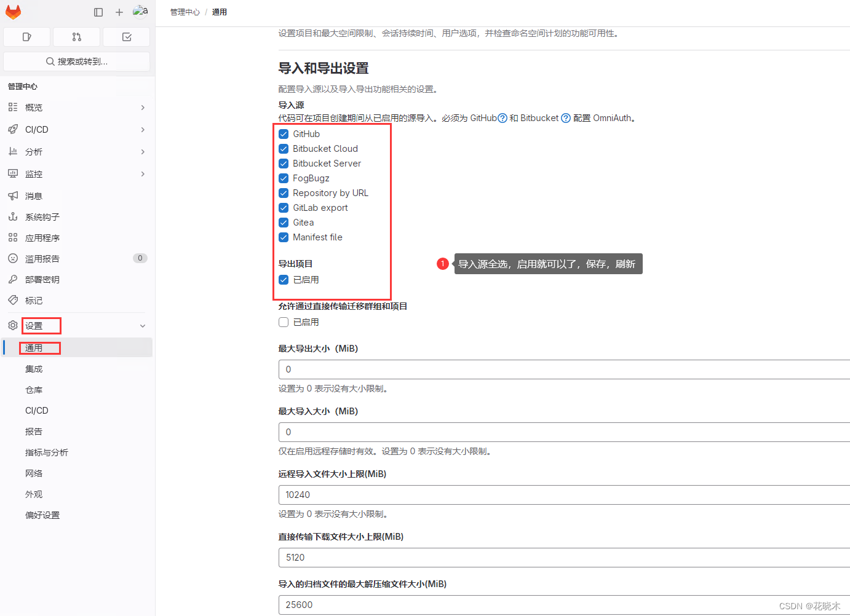Click the 应用程序 grid icon
Image resolution: width=850 pixels, height=616 pixels.
click(x=13, y=237)
